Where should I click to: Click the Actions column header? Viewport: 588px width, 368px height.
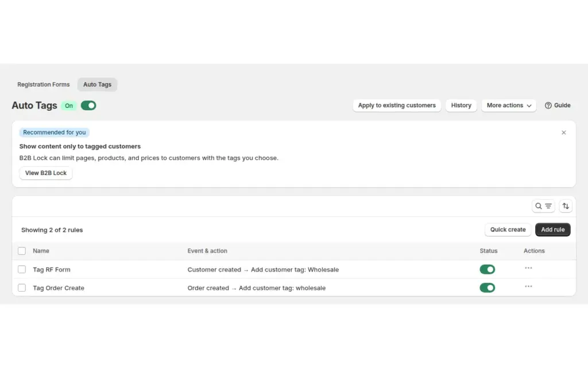click(534, 251)
